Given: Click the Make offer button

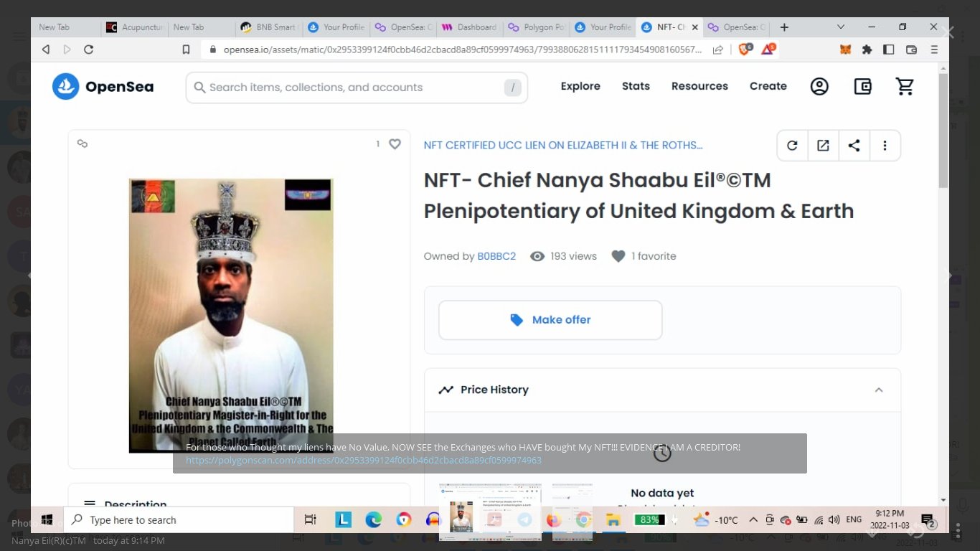Looking at the screenshot, I should 550,320.
